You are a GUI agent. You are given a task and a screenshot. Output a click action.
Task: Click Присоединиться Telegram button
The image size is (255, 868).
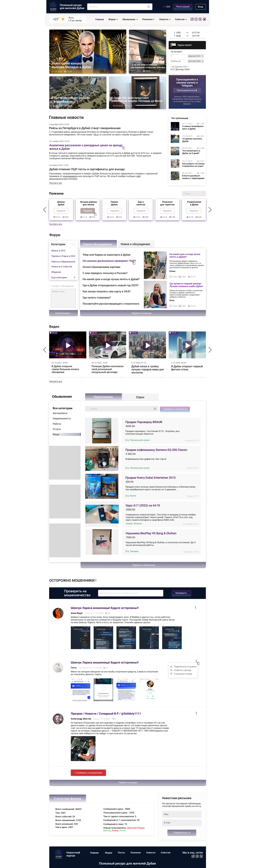tap(187, 90)
